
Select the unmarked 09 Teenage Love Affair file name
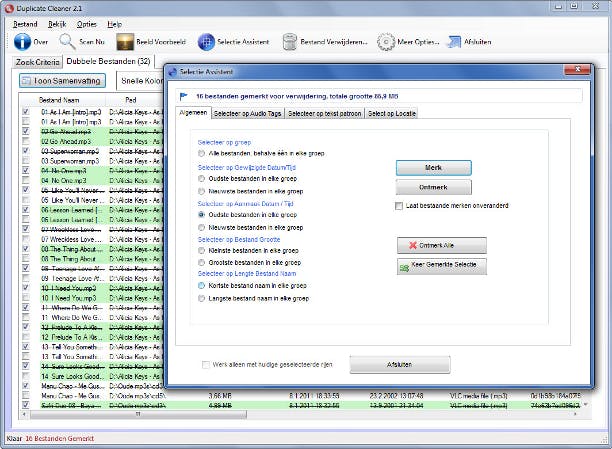coord(73,278)
